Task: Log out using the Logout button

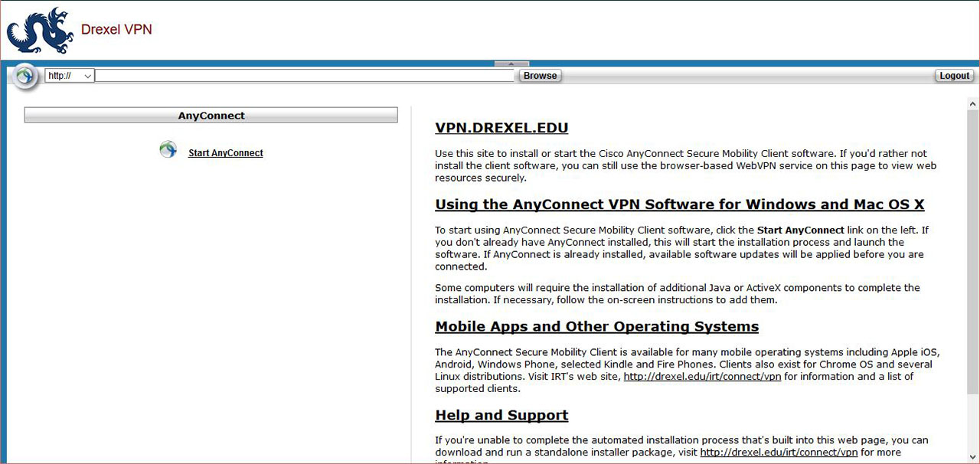Action: 954,76
